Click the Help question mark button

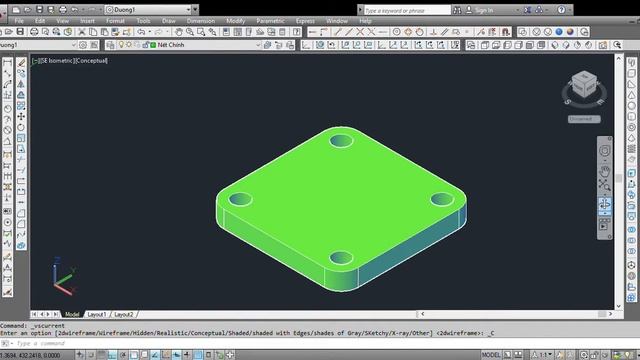point(561,10)
